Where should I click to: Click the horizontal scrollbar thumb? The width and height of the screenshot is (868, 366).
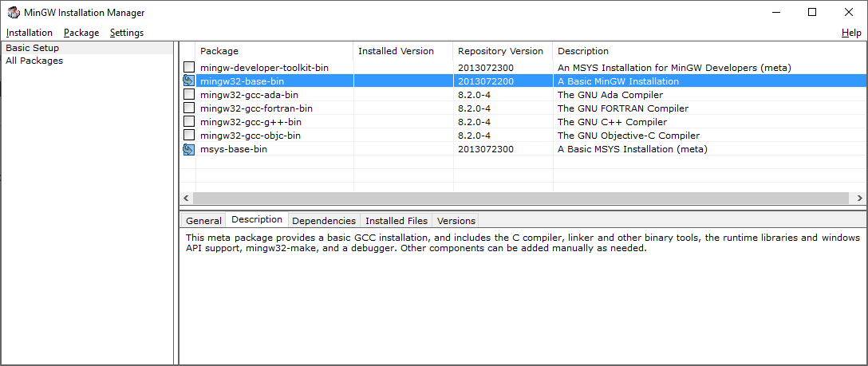point(521,198)
